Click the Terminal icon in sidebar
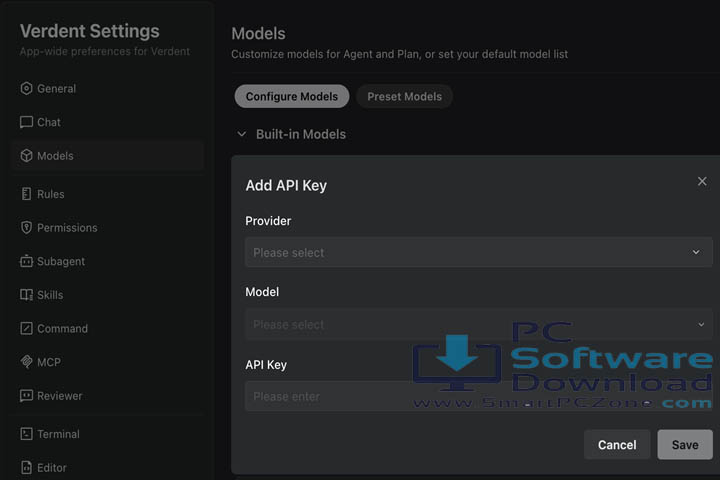The image size is (720, 480). (26, 434)
